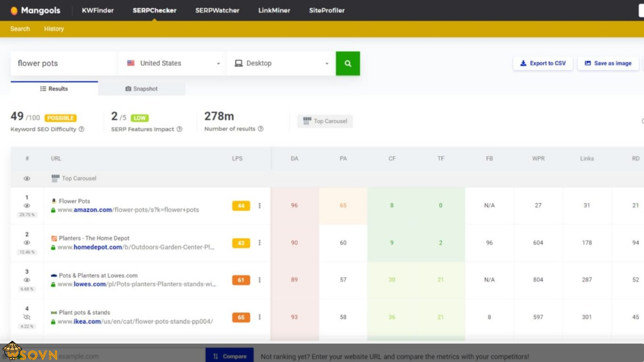Open the Desktop device dropdown
This screenshot has width=644, height=362.
281,63
